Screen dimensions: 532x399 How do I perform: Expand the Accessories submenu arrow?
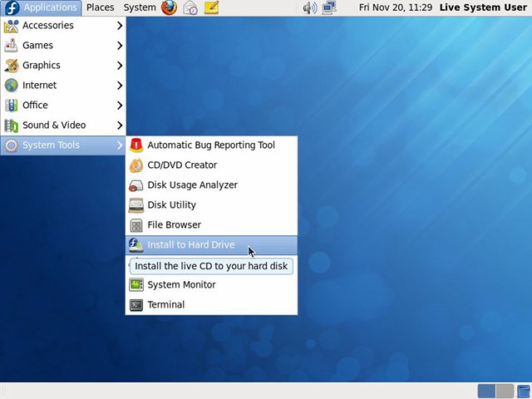120,26
